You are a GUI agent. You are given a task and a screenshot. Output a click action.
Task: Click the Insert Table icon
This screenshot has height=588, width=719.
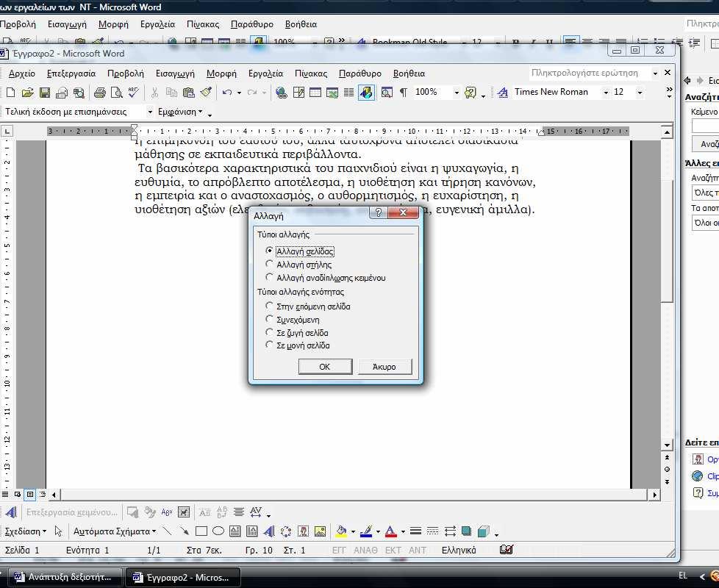315,93
